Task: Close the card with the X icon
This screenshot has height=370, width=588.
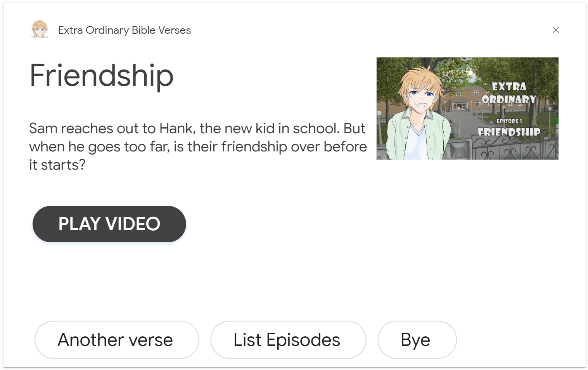Action: (x=555, y=30)
